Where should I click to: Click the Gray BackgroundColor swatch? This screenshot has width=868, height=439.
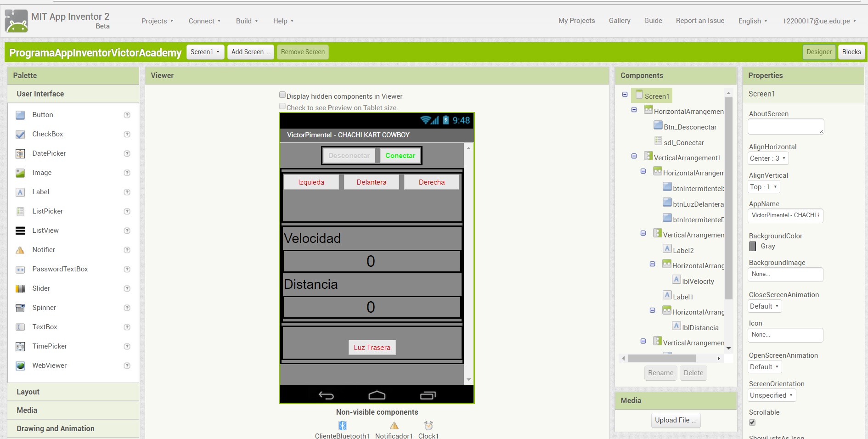tap(753, 246)
